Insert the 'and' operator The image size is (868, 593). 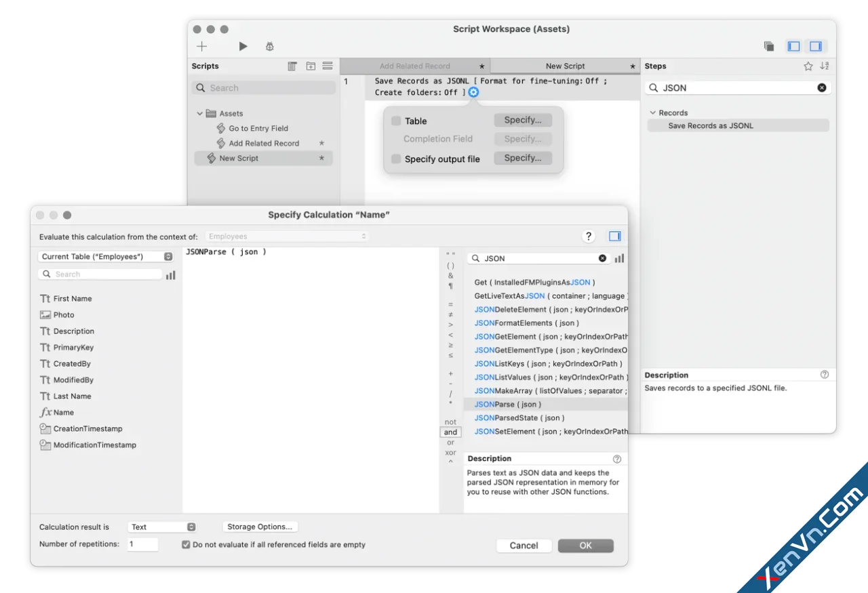click(451, 432)
